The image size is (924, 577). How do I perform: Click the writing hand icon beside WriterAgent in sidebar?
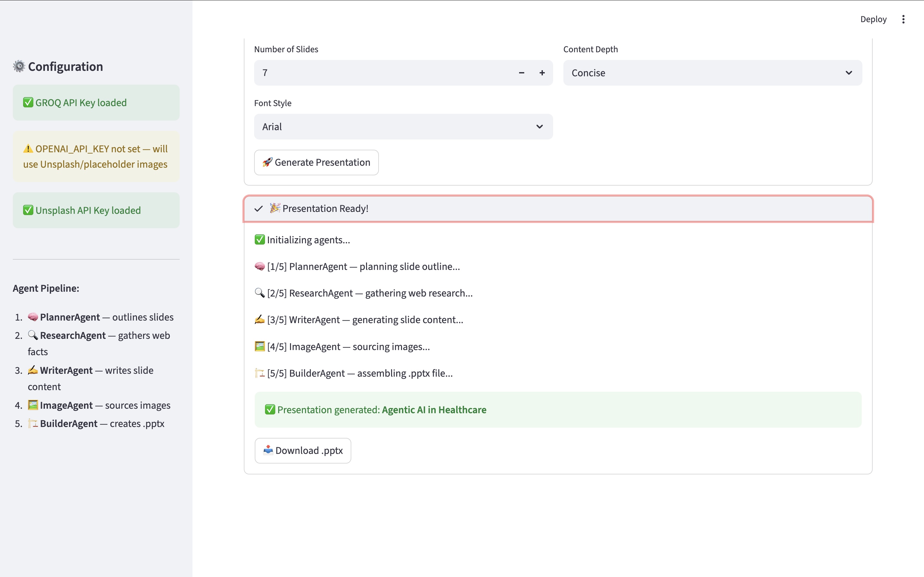click(33, 370)
